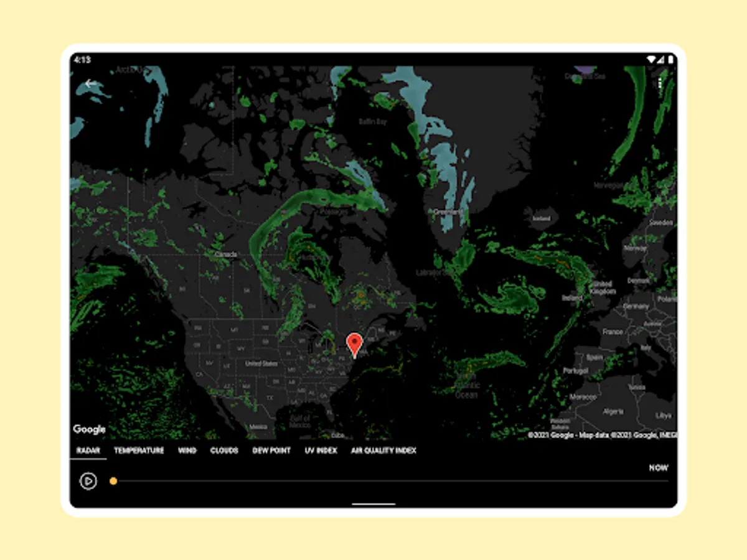Tap the NOW label above the timeline
Image resolution: width=747 pixels, height=560 pixels.
tap(659, 468)
